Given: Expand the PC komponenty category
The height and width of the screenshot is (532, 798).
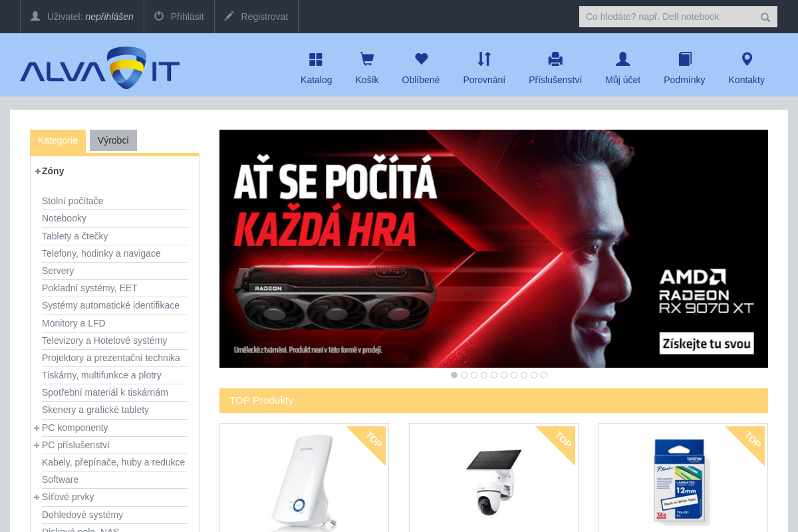Looking at the screenshot, I should click(37, 428).
